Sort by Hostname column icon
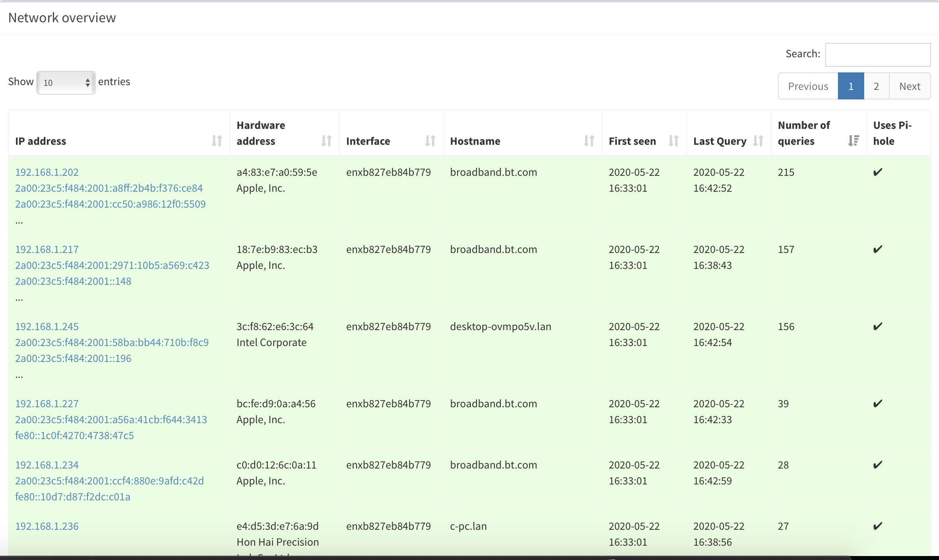The height and width of the screenshot is (560, 939). tap(589, 141)
